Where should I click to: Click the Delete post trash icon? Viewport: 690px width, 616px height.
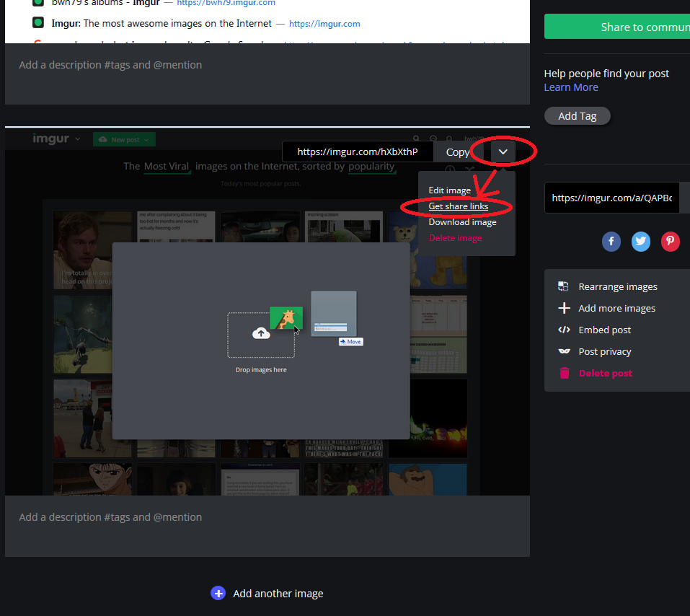(564, 373)
